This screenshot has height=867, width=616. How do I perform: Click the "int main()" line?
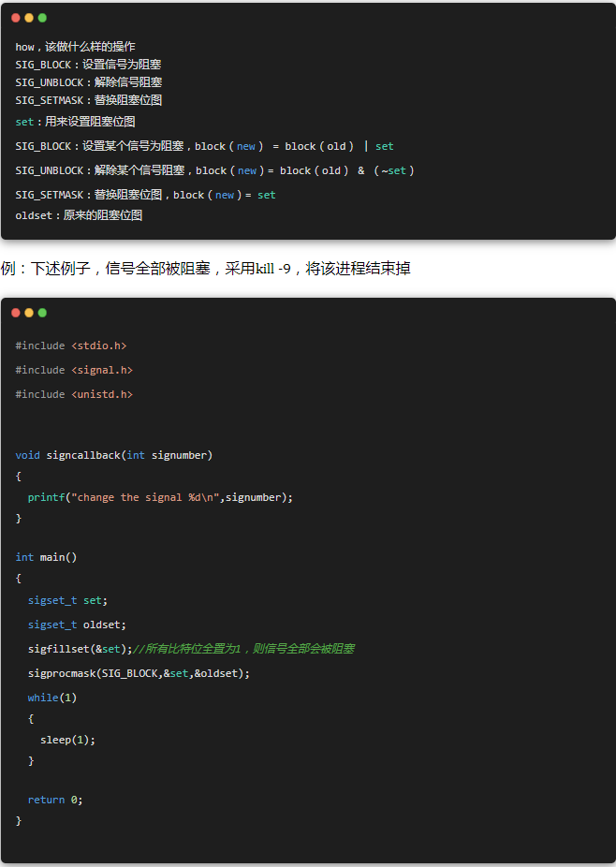46,557
